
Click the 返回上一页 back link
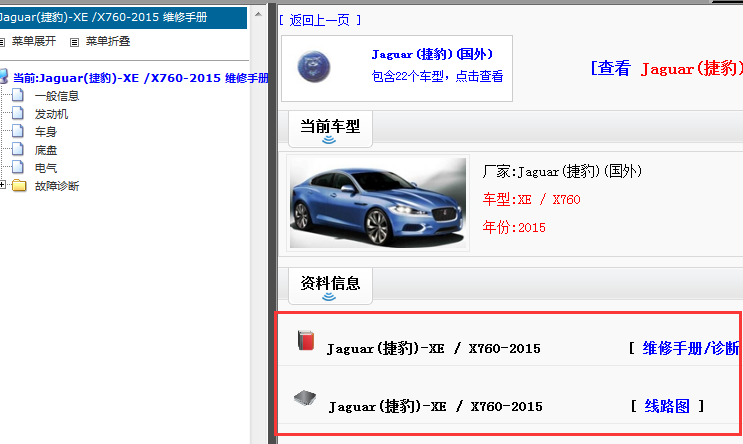320,20
